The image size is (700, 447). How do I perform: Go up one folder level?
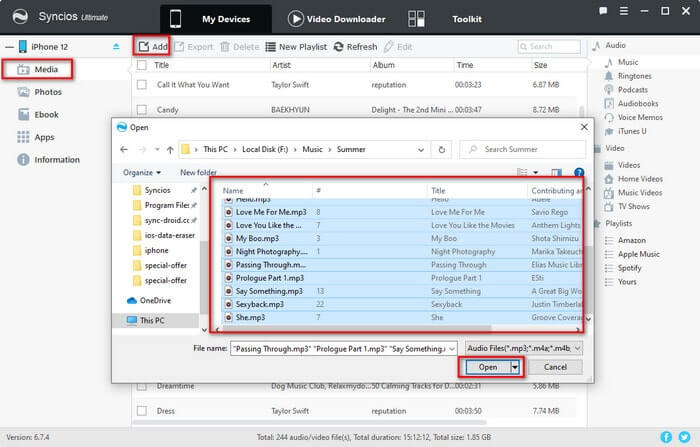click(170, 149)
